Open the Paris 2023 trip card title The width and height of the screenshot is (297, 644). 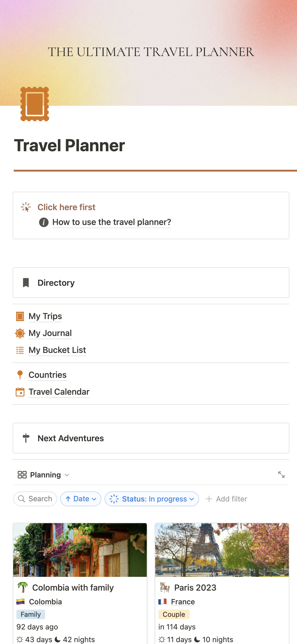coord(195,588)
